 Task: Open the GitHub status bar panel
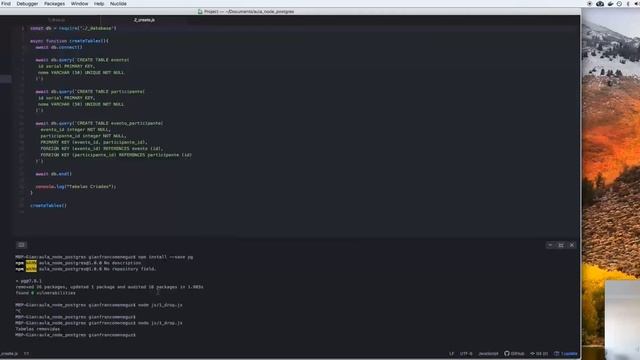(x=514, y=353)
